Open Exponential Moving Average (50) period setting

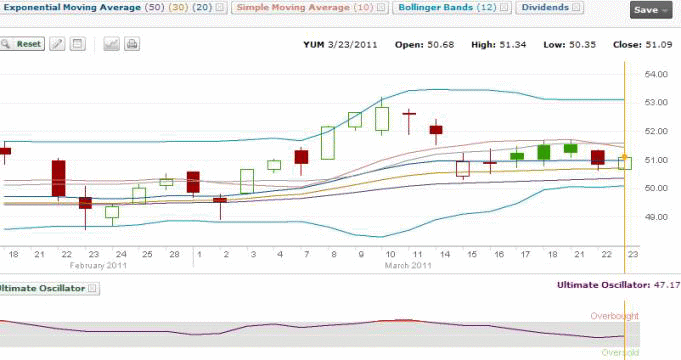154,7
